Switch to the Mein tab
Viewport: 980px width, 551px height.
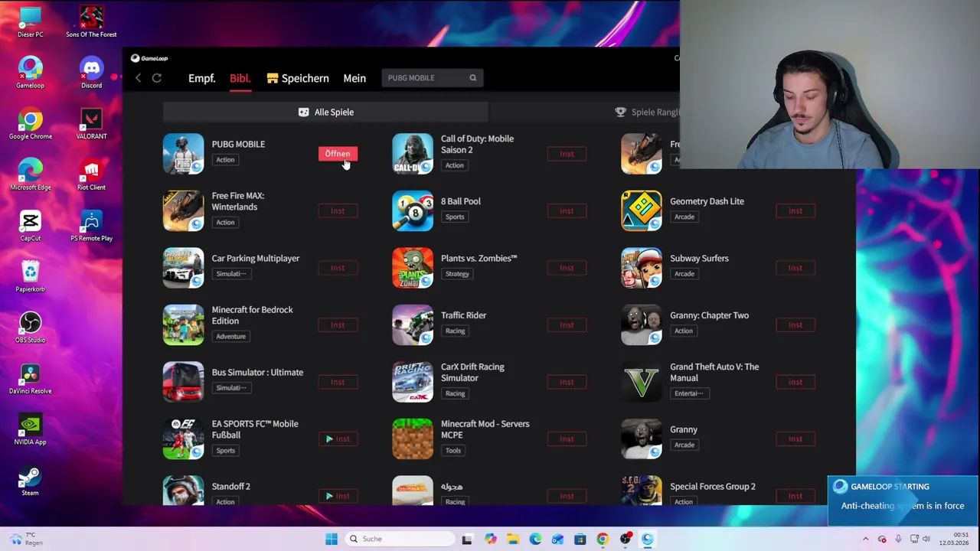[354, 78]
